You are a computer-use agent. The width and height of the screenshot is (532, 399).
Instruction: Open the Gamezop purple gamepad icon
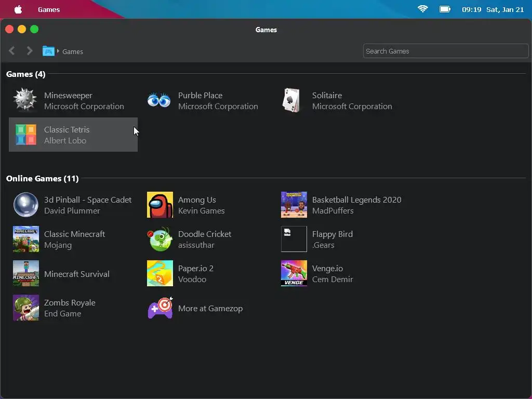(x=160, y=308)
